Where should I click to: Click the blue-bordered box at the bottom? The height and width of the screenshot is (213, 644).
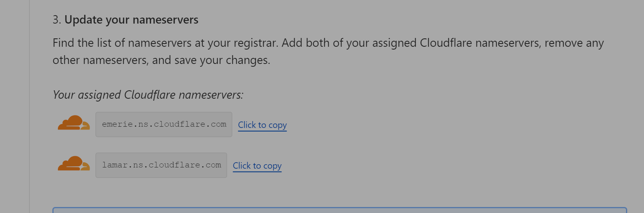[x=339, y=210]
